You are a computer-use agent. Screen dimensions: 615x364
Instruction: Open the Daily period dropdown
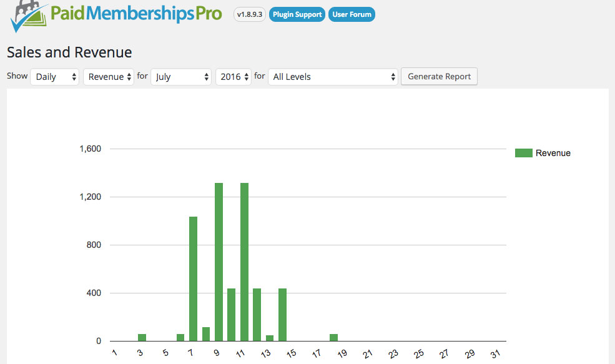pyautogui.click(x=55, y=77)
